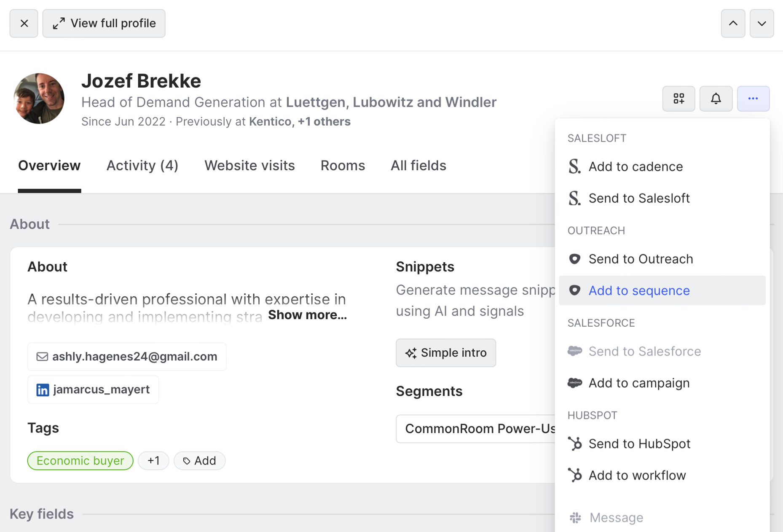Open the All fields tab
Image resolution: width=783 pixels, height=532 pixels.
[x=418, y=166]
